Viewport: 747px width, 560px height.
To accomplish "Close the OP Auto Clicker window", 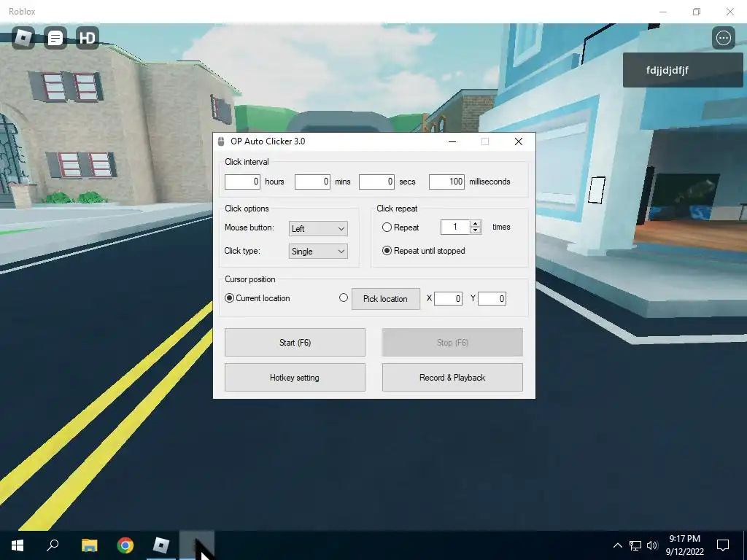I will pos(519,141).
